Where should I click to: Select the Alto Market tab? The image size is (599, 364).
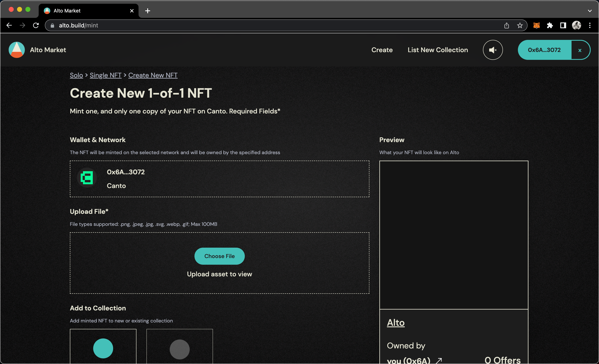pyautogui.click(x=88, y=11)
